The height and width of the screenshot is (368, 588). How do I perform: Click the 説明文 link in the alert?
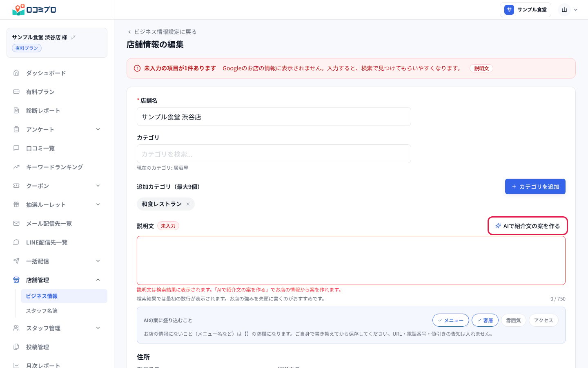click(x=481, y=68)
